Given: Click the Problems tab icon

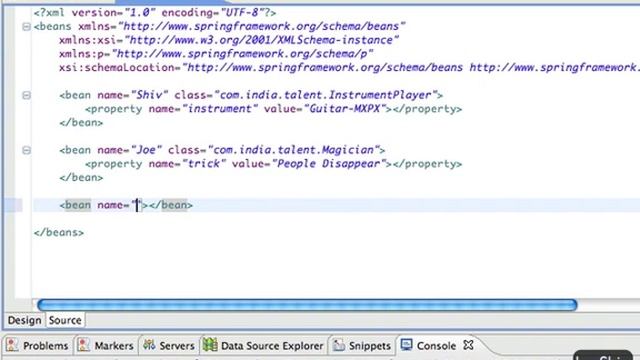Looking at the screenshot, I should tap(12, 345).
